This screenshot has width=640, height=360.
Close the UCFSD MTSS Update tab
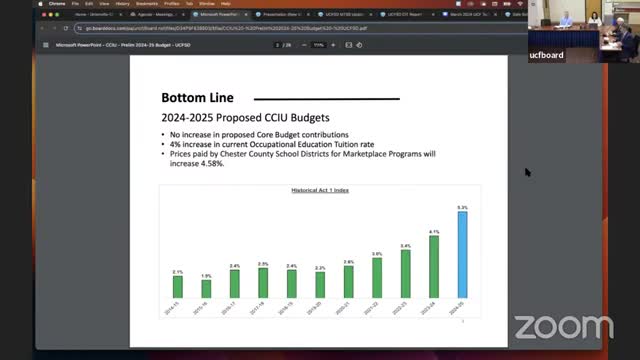(x=371, y=14)
